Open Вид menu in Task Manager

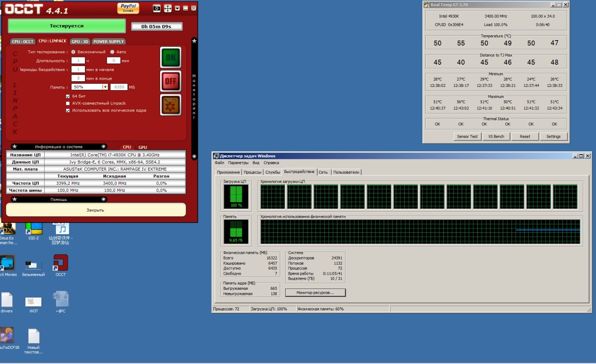click(x=256, y=163)
